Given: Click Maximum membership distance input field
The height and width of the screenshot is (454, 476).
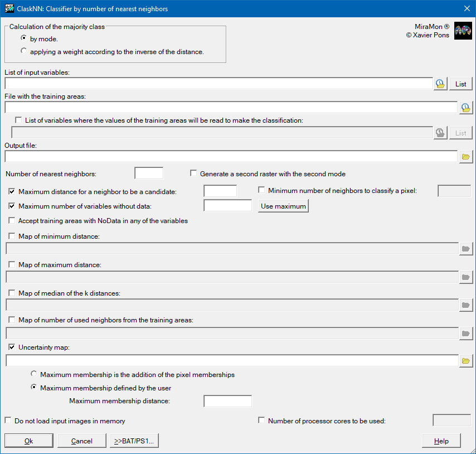Looking at the screenshot, I should 227,401.
